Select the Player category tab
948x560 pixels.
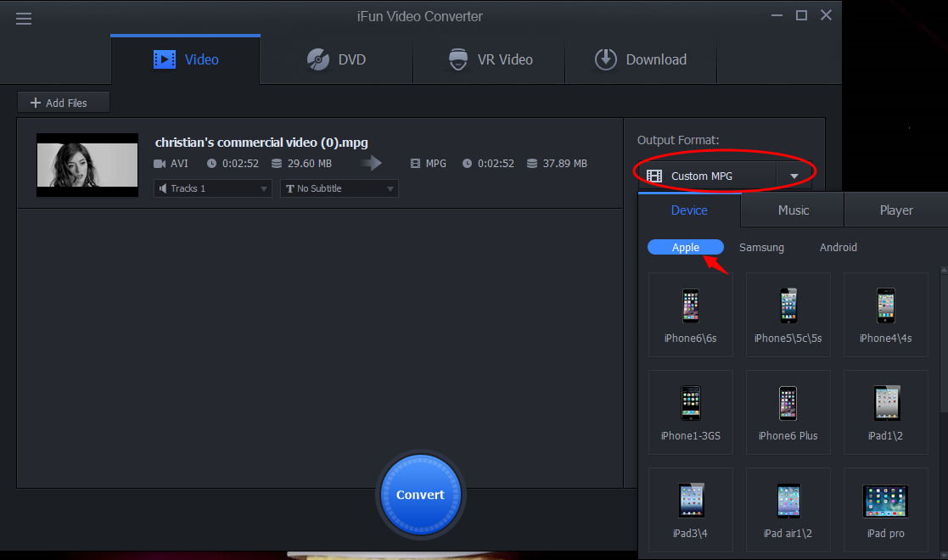[896, 210]
